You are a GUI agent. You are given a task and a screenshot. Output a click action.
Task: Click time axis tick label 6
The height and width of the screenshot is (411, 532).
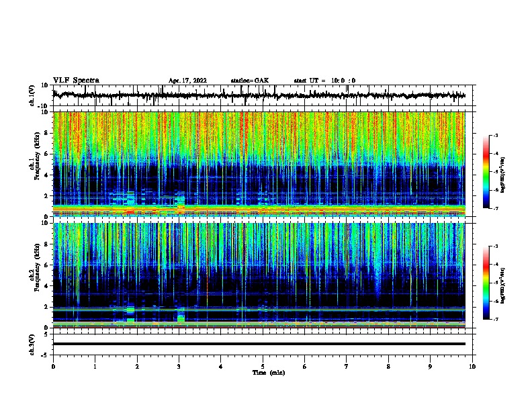[x=305, y=367]
